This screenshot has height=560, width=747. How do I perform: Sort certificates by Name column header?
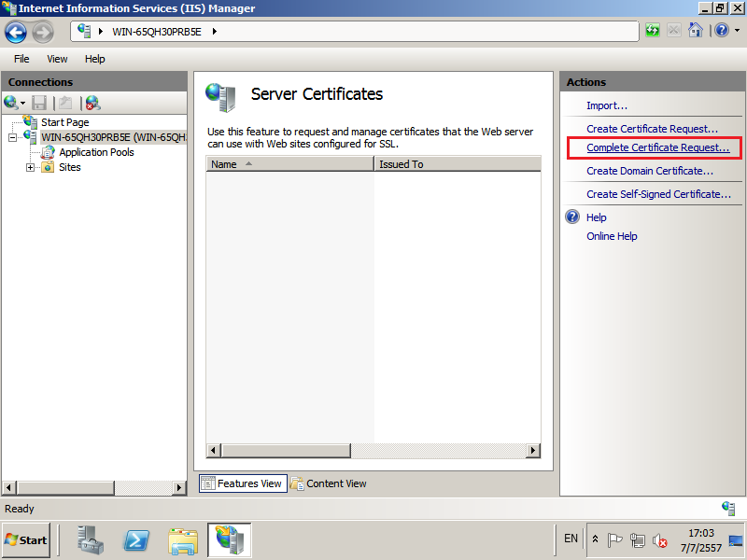[x=289, y=164]
